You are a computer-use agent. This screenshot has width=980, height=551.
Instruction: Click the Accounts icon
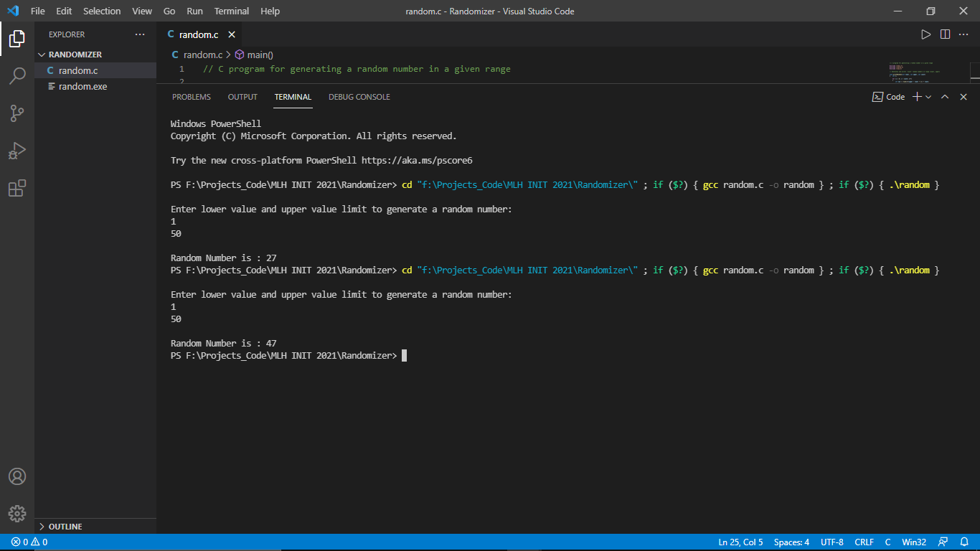[17, 476]
